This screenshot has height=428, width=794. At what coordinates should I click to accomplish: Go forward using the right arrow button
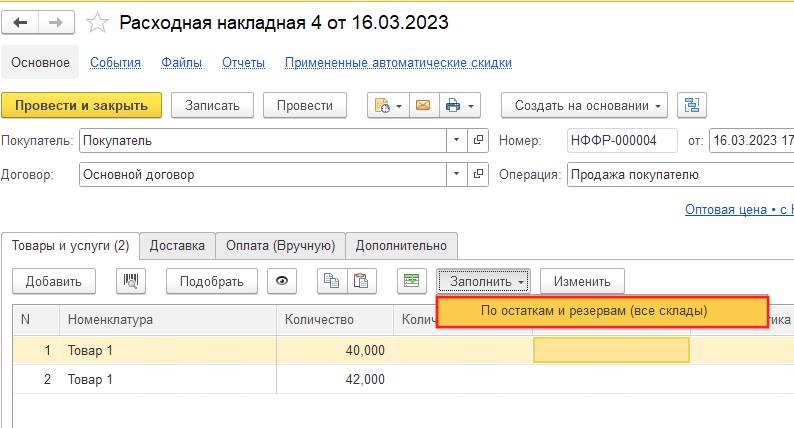tap(56, 23)
